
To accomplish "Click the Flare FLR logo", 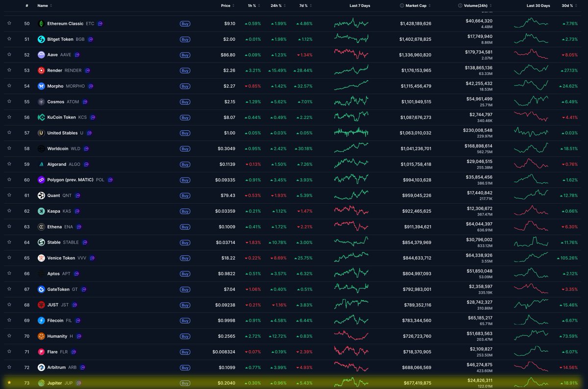I will tap(41, 352).
